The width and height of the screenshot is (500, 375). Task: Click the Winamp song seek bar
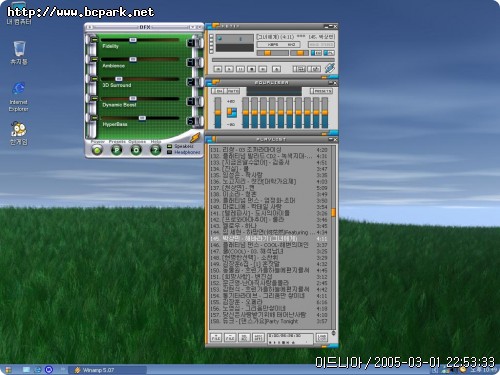tap(273, 60)
